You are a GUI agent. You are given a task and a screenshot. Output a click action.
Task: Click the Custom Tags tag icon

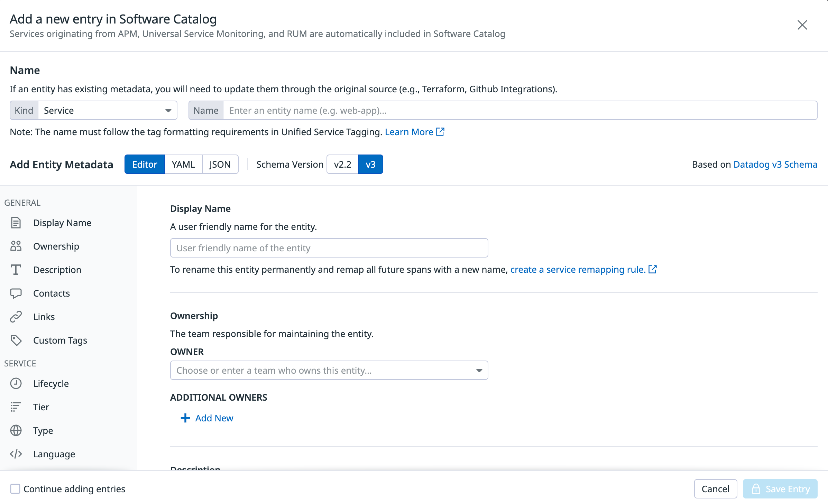[16, 340]
